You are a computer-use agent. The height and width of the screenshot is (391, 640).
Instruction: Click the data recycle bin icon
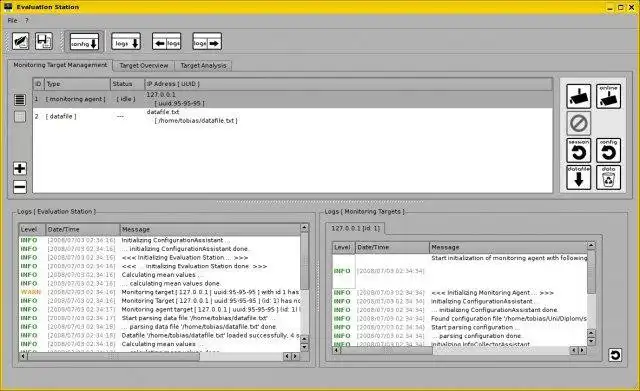point(608,178)
